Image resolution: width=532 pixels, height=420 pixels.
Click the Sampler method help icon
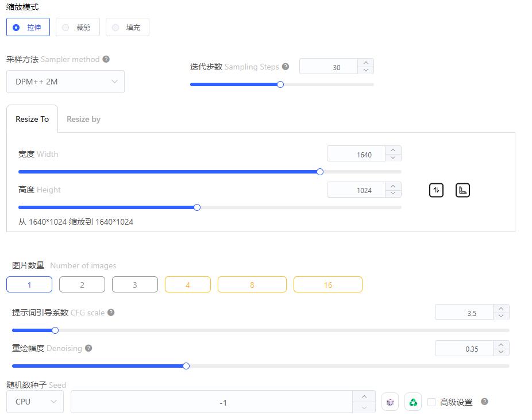pos(106,59)
